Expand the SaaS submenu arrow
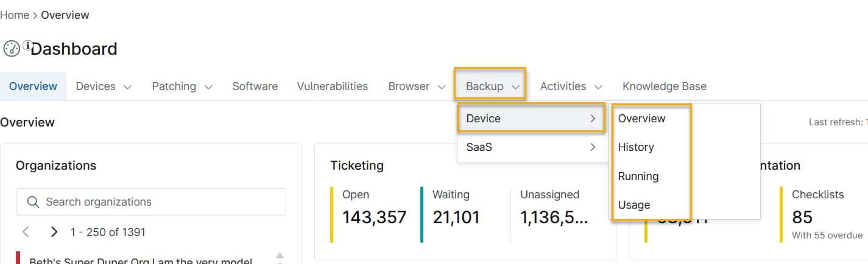868x264 pixels. coord(593,147)
